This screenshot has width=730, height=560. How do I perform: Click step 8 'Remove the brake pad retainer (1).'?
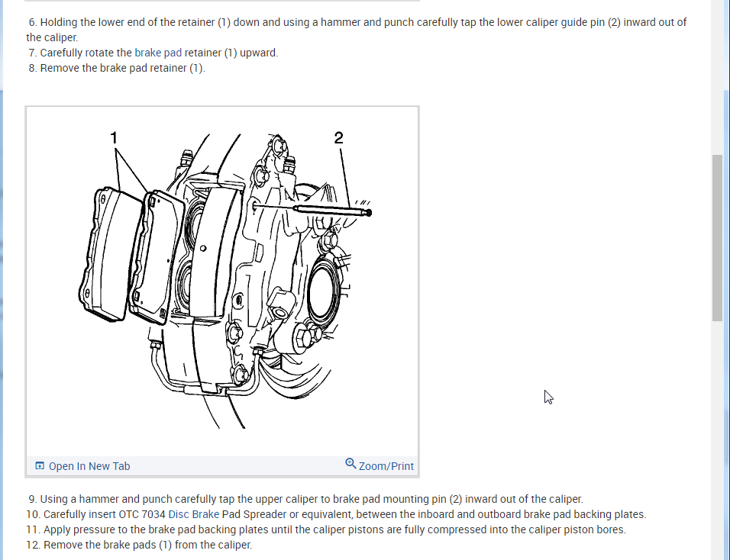pos(116,69)
